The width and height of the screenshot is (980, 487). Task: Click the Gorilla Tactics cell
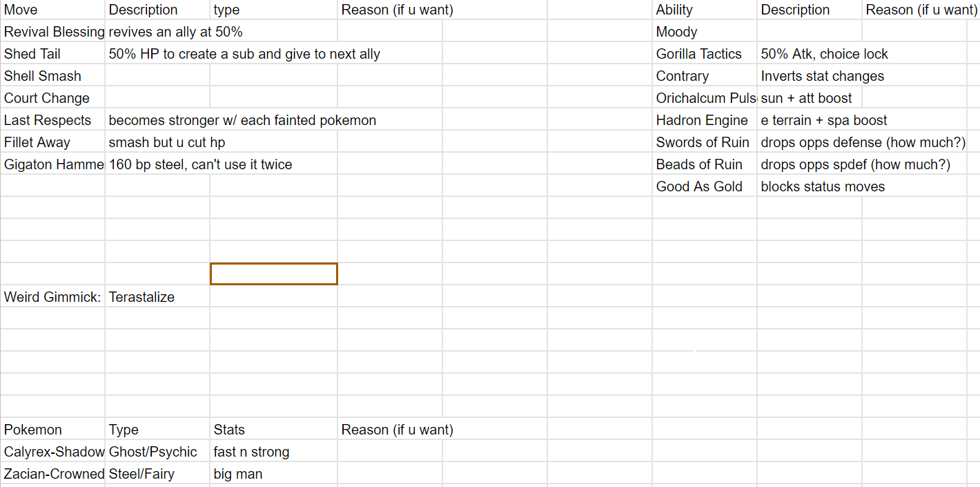pyautogui.click(x=704, y=54)
